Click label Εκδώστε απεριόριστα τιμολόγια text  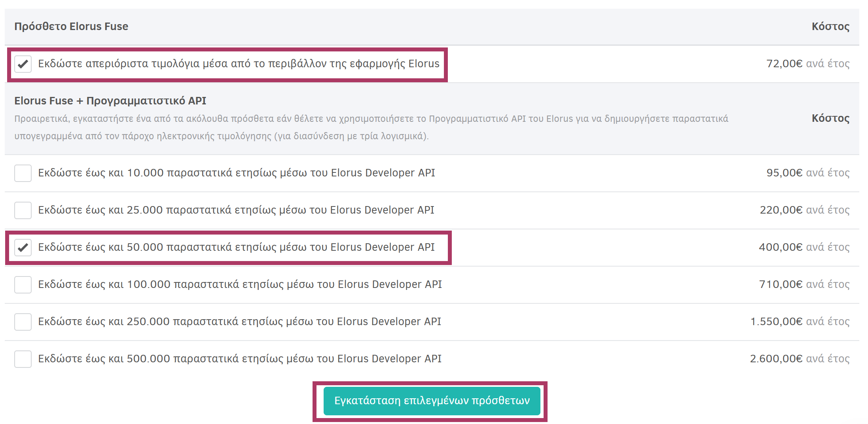239,64
